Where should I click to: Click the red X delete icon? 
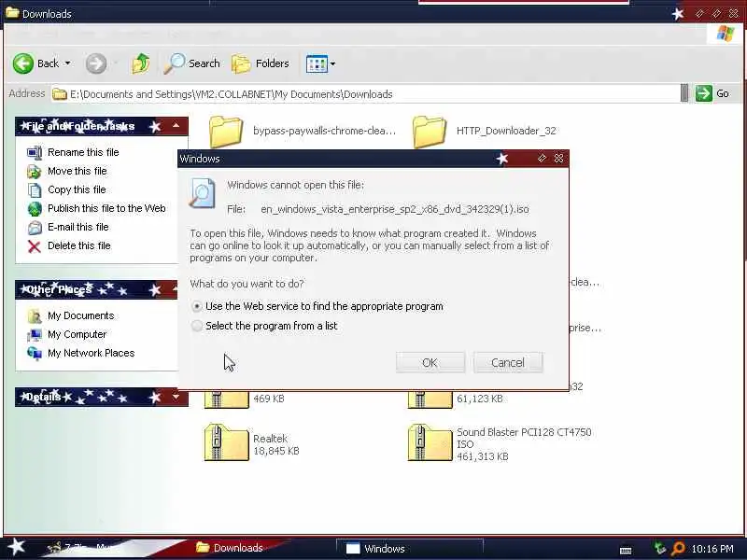pos(35,246)
